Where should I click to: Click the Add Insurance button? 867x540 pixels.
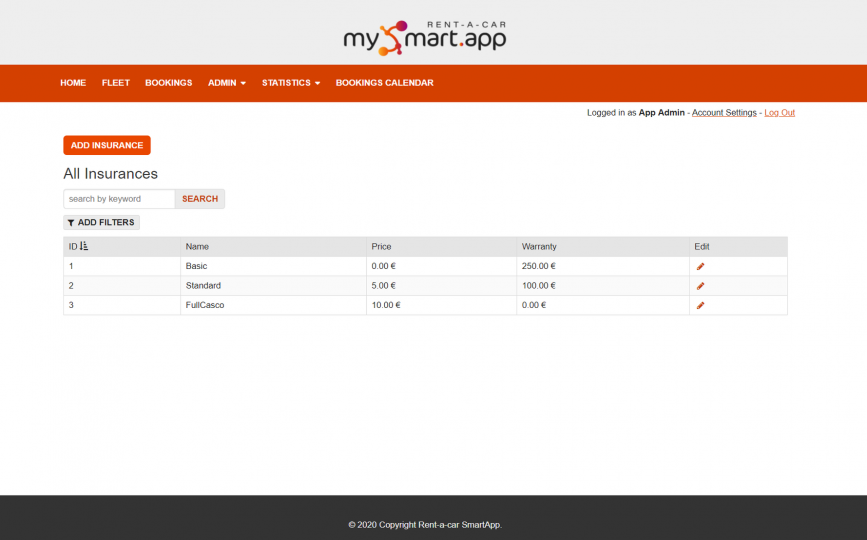click(107, 145)
